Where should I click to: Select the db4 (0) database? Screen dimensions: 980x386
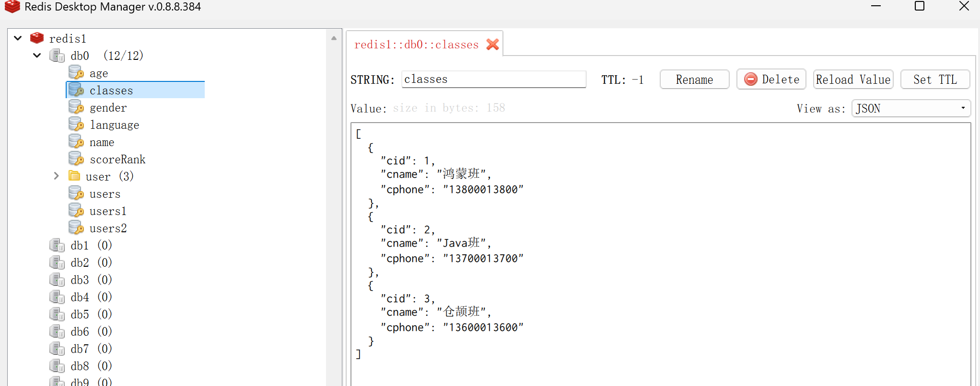pyautogui.click(x=91, y=297)
